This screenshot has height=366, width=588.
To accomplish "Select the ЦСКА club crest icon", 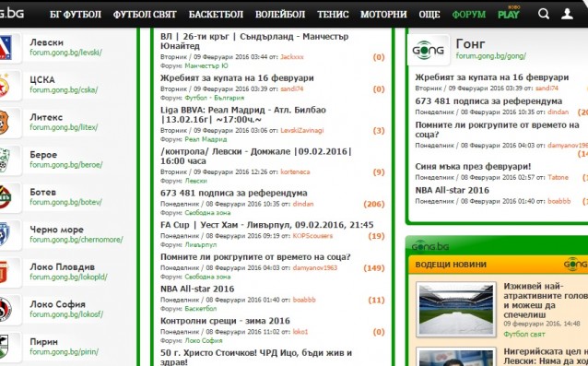I will coord(5,85).
